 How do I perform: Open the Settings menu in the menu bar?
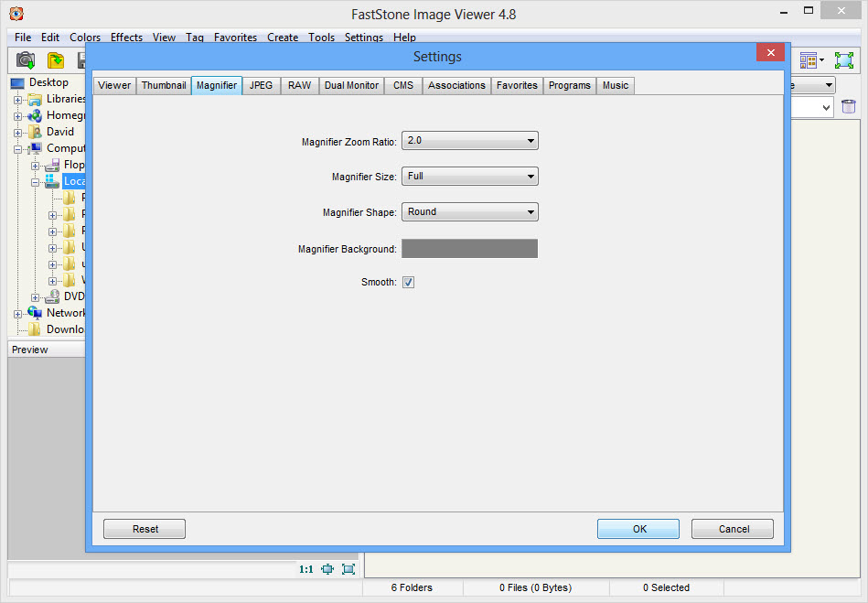pyautogui.click(x=364, y=38)
